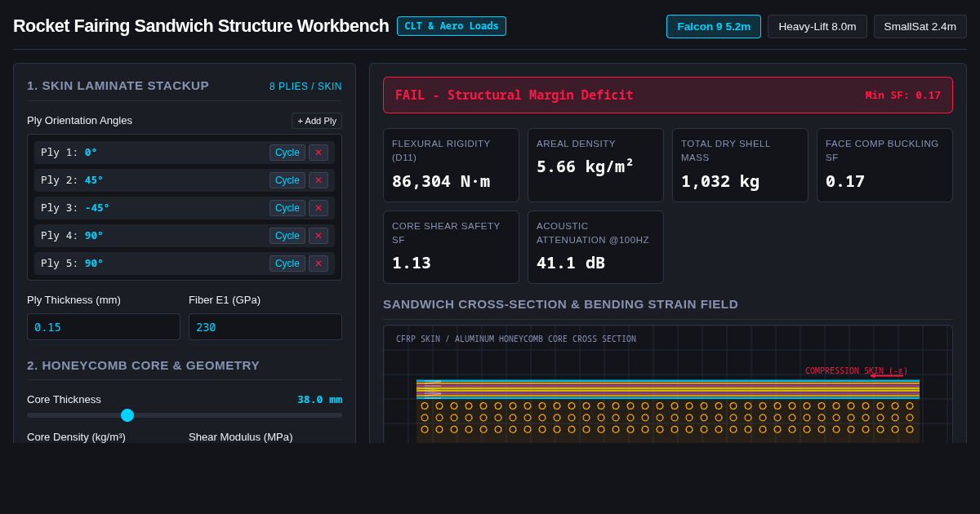Click the Skin Laminate Stackup heading
980x514 pixels.
point(118,86)
